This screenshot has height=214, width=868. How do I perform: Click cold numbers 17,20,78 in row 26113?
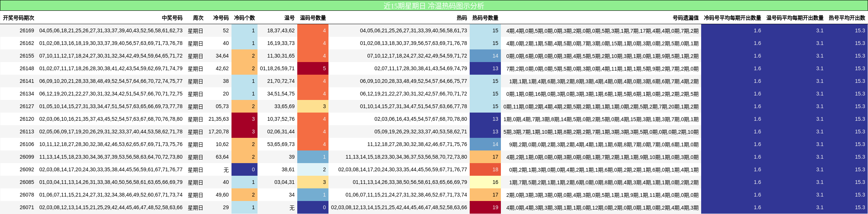point(218,132)
